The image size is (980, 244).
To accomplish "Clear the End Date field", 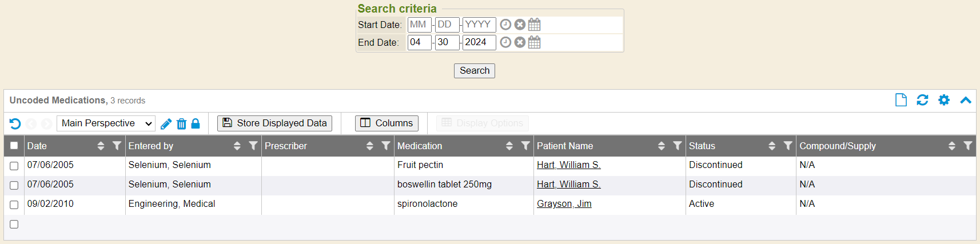I will point(520,42).
